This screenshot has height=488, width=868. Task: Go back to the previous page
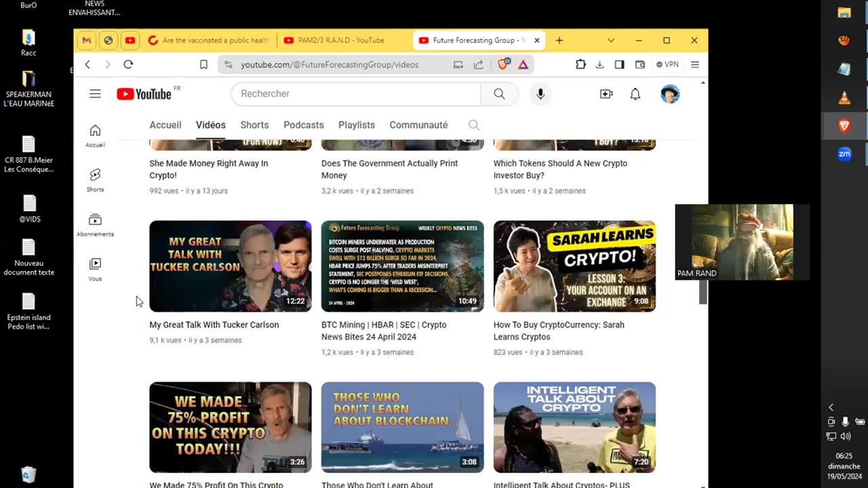87,64
